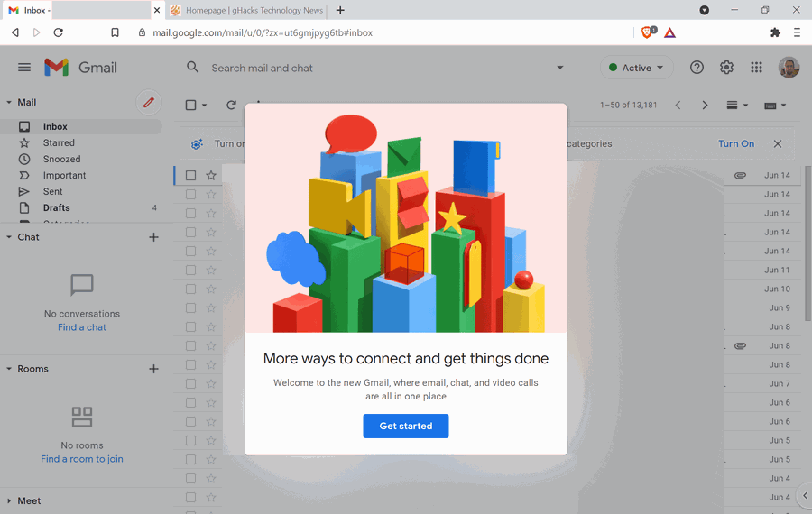Click the Brave Shields icon
This screenshot has height=514, width=812.
point(648,32)
